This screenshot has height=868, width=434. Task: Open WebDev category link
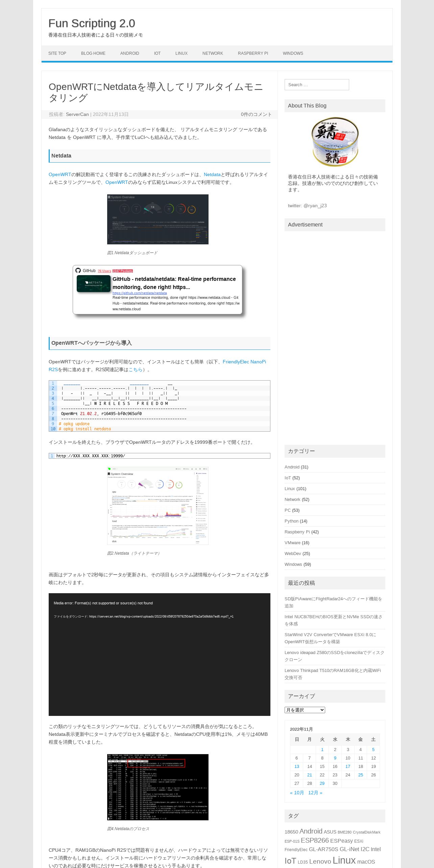pyautogui.click(x=293, y=554)
